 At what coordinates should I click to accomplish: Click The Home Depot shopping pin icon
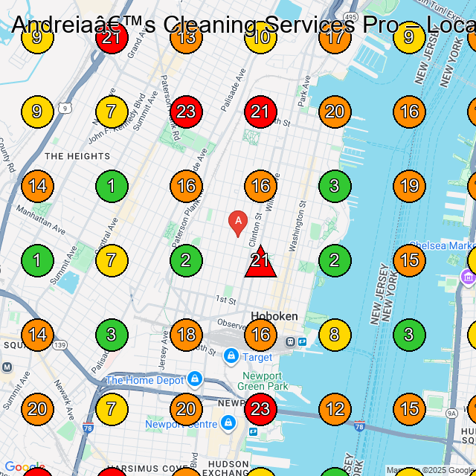pos(195,379)
